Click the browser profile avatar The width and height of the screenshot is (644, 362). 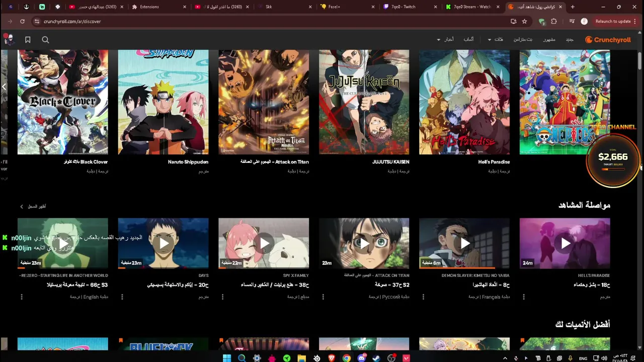[x=584, y=21]
